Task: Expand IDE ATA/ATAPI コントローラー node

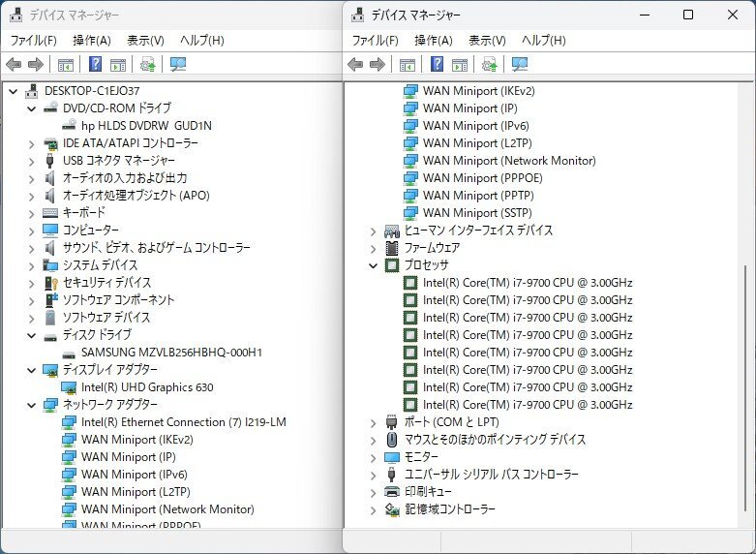Action: coord(31,143)
